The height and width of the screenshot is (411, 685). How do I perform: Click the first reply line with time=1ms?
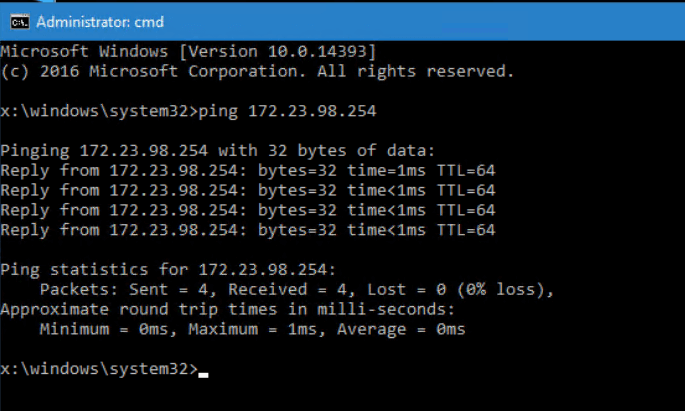[x=247, y=170]
